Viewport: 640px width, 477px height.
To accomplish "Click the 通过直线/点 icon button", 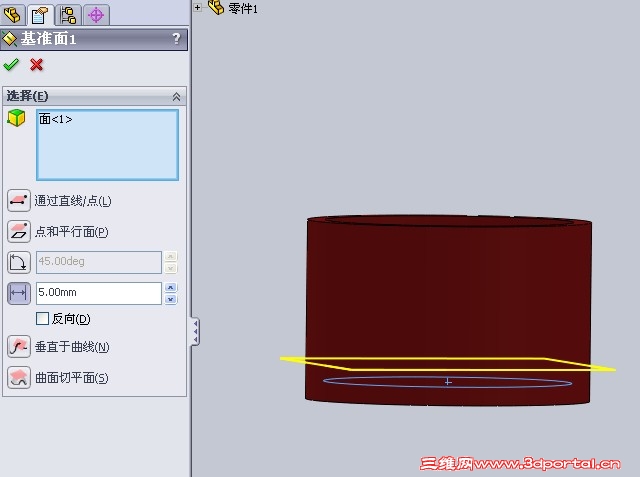I will pos(18,200).
